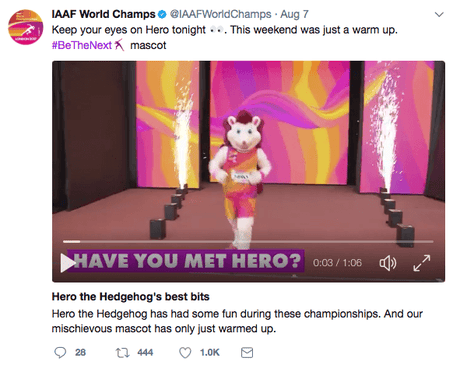Mute the video using the speaker icon
The height and width of the screenshot is (365, 453).
pyautogui.click(x=388, y=263)
